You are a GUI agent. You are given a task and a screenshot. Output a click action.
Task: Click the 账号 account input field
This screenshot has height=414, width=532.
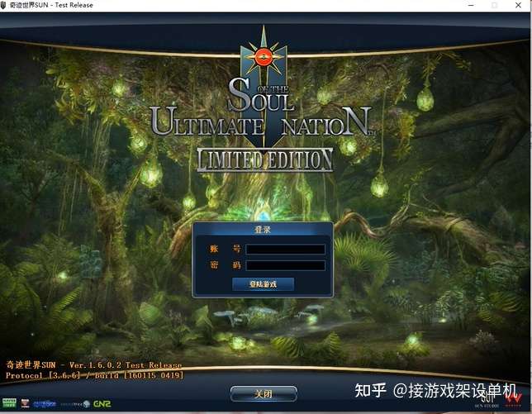click(x=285, y=249)
